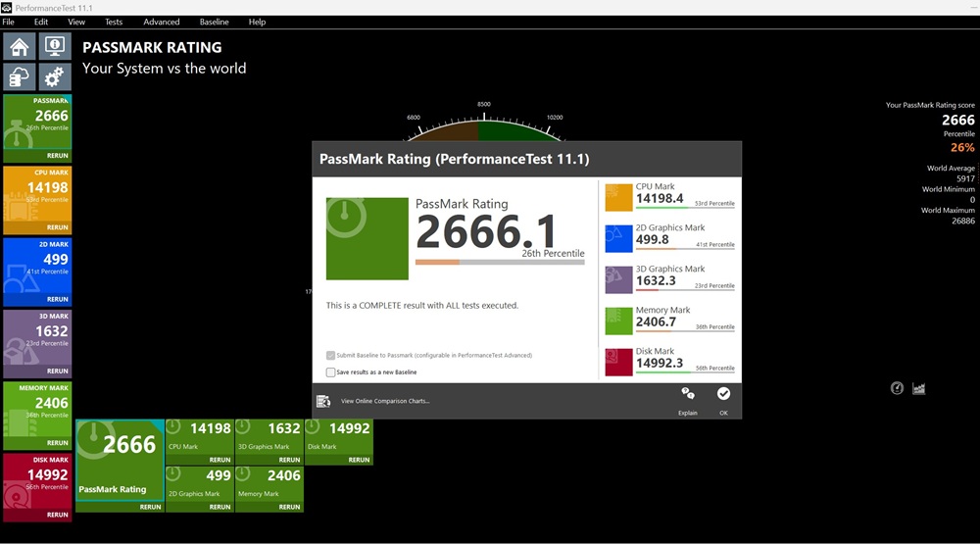Screen dimensions: 980x544
Task: Open the settings gears icon
Action: (x=53, y=76)
